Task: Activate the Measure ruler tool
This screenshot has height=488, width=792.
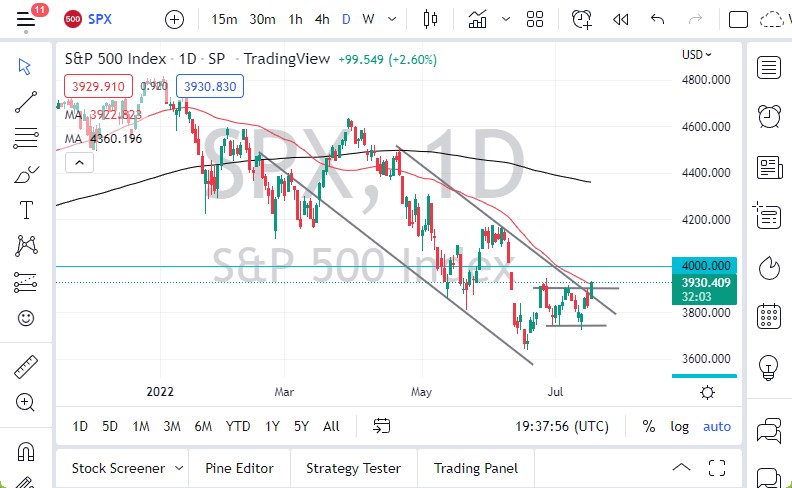Action: tap(26, 367)
